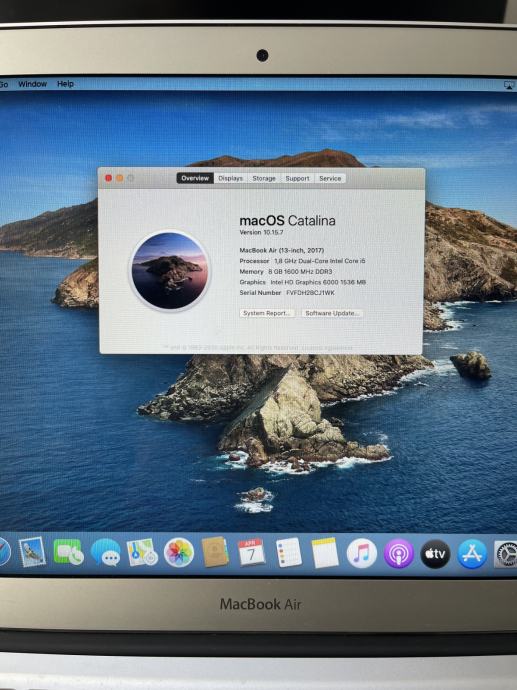Switch to the Service tab
517x690 pixels.
pyautogui.click(x=330, y=178)
